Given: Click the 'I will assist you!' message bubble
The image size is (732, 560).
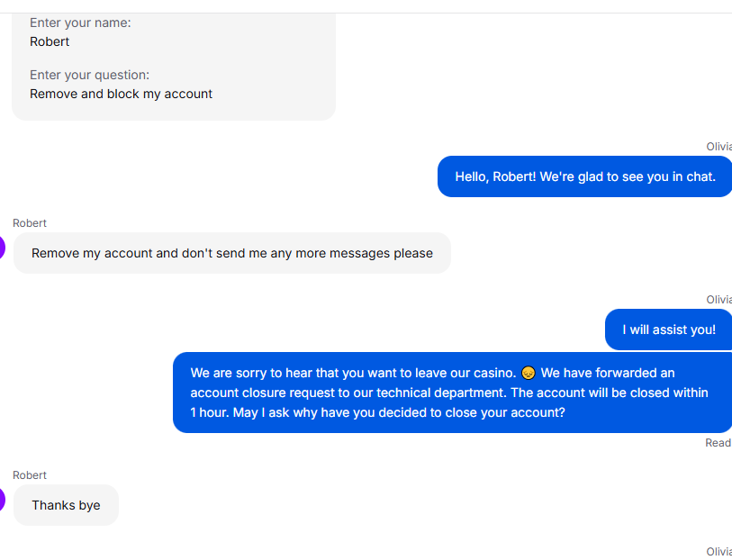Looking at the screenshot, I should 668,330.
